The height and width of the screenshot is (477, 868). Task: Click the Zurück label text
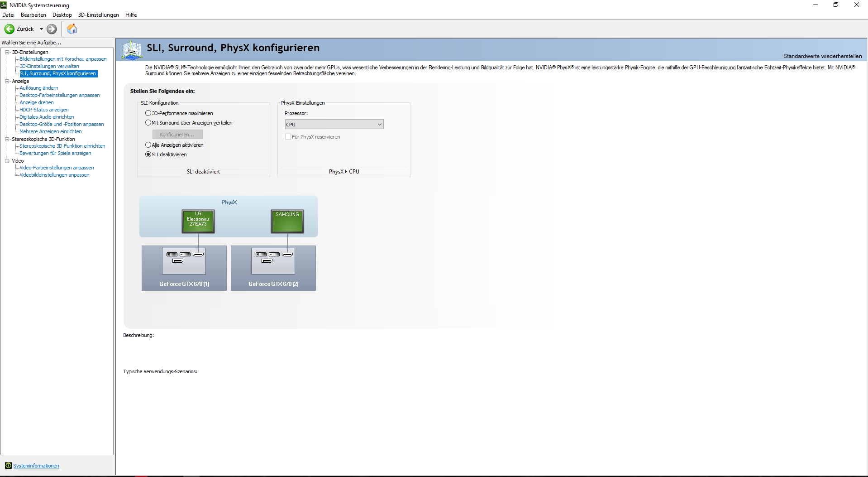click(25, 29)
